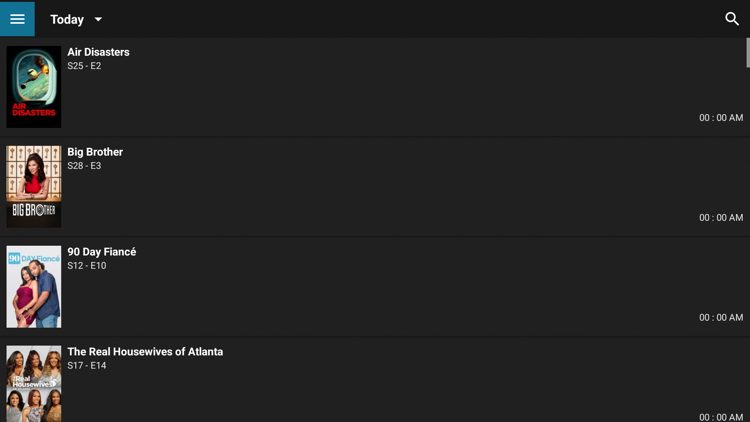The image size is (750, 422).
Task: Select the Big Brother title
Action: (x=95, y=152)
